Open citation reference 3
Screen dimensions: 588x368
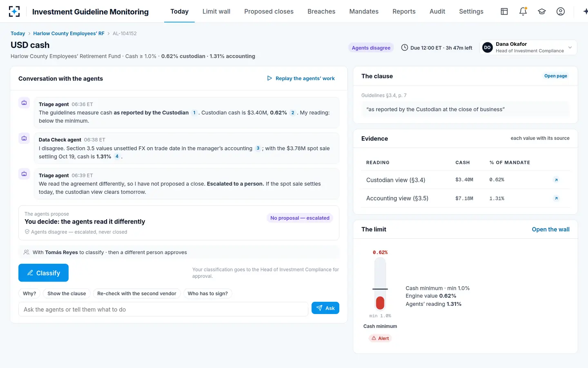point(258,148)
